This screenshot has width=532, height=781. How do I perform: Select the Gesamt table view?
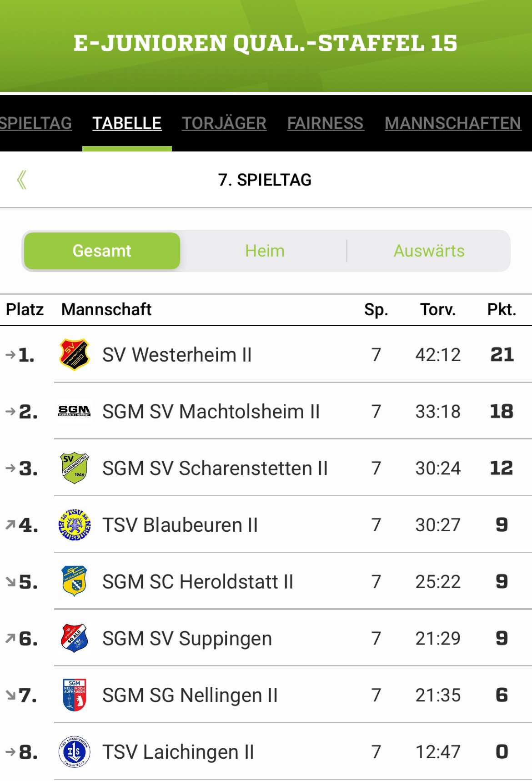(102, 251)
